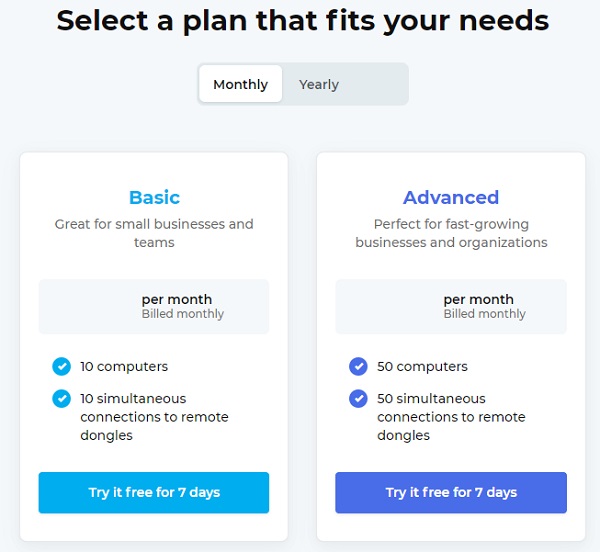The height and width of the screenshot is (552, 600).
Task: Select the Basic plan title
Action: point(154,197)
